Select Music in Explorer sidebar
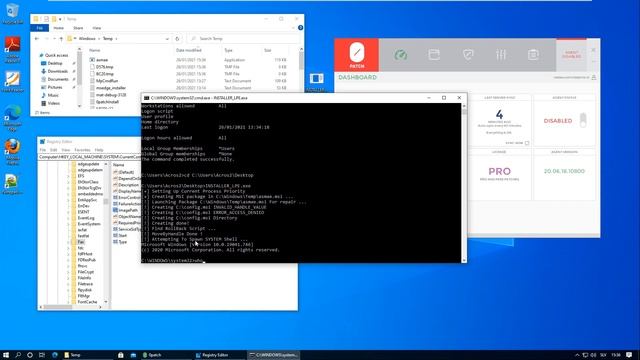Screen dimensions: 640x360 coord(53,95)
